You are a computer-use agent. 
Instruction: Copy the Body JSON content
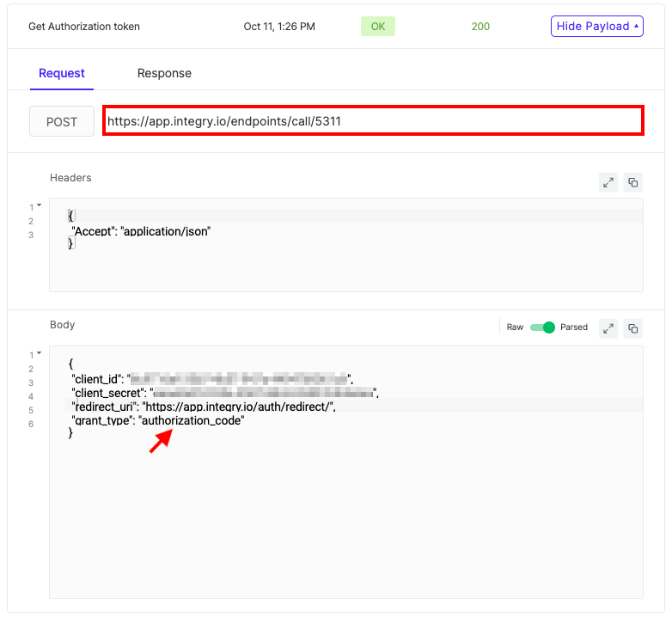tap(633, 328)
